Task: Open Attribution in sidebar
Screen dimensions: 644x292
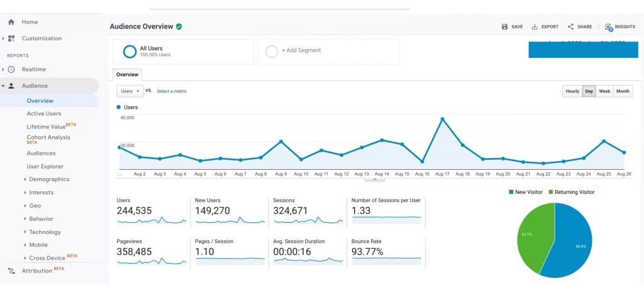Action: pyautogui.click(x=37, y=271)
